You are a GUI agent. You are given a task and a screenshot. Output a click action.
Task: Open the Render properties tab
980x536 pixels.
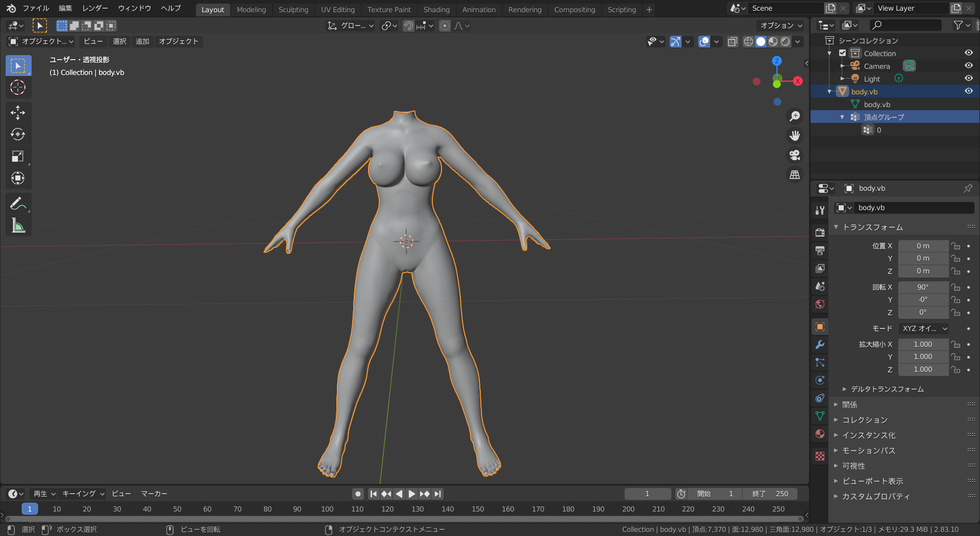(820, 233)
